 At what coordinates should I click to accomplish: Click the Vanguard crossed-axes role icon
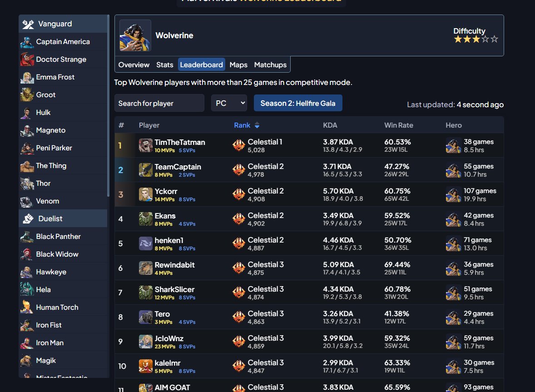28,24
